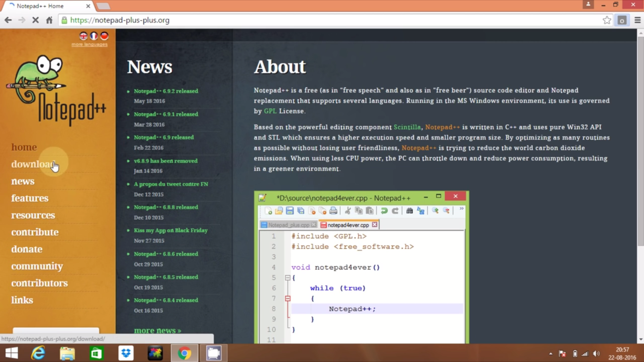Screen dimensions: 644x362
Task: Open Notepad++ 6.8.8 released news
Action: [x=166, y=207]
